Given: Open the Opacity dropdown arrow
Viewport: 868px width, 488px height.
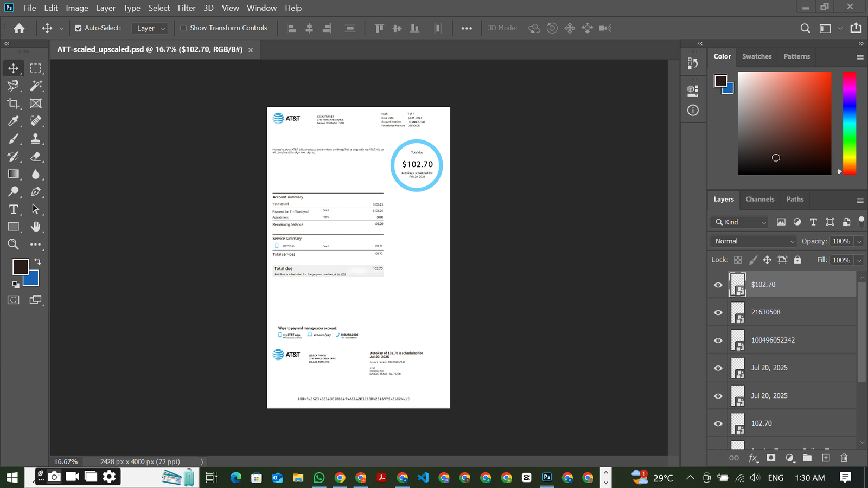Looking at the screenshot, I should pyautogui.click(x=859, y=241).
